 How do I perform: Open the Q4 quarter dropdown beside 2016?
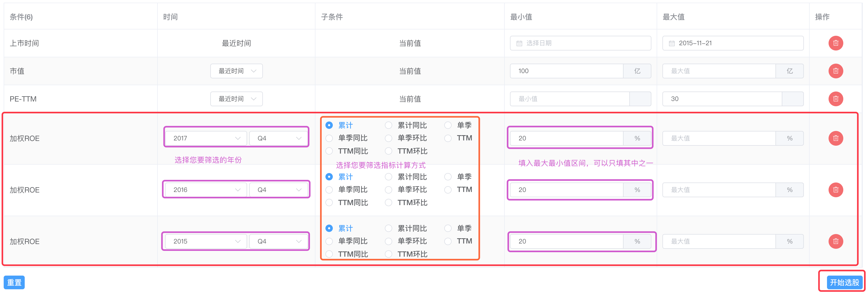tap(278, 190)
